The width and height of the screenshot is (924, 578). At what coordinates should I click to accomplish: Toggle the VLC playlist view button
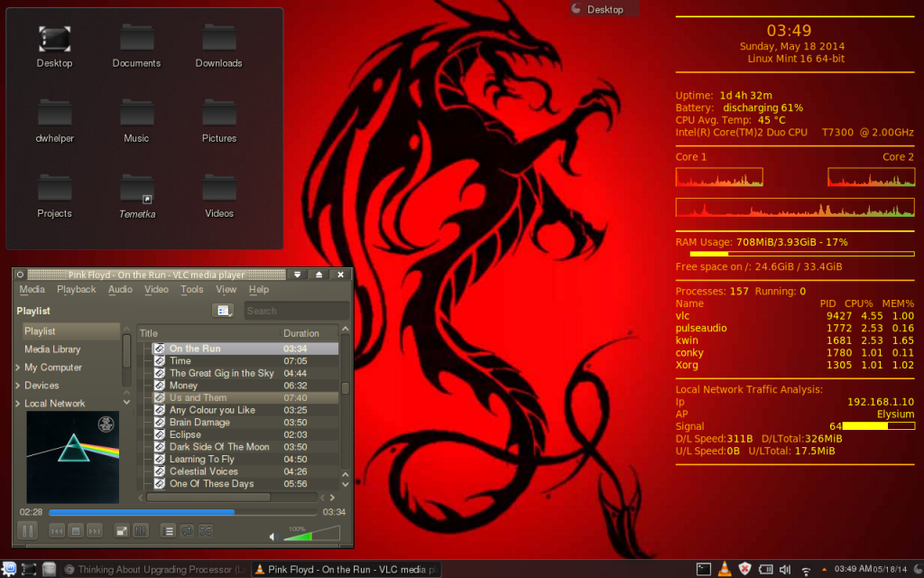168,531
